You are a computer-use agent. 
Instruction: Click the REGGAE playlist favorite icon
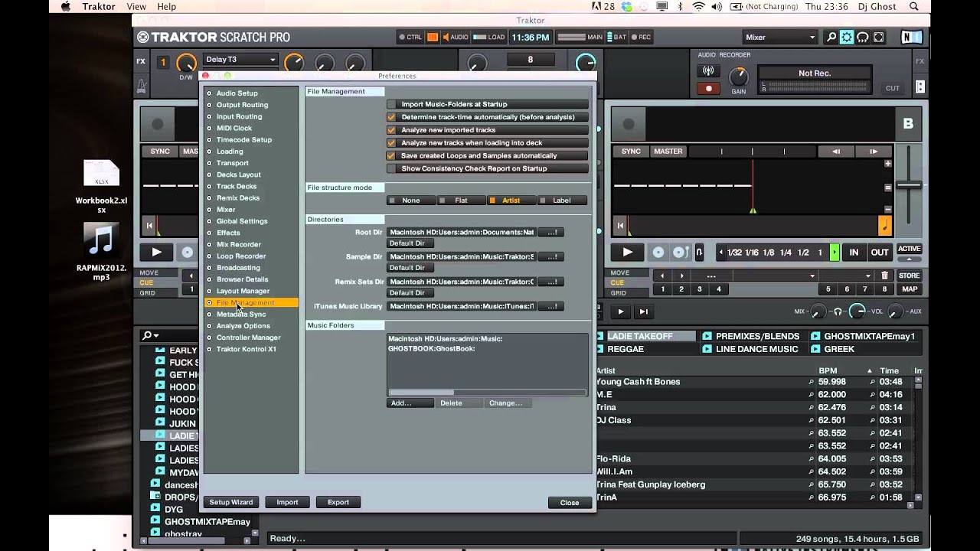click(x=600, y=349)
